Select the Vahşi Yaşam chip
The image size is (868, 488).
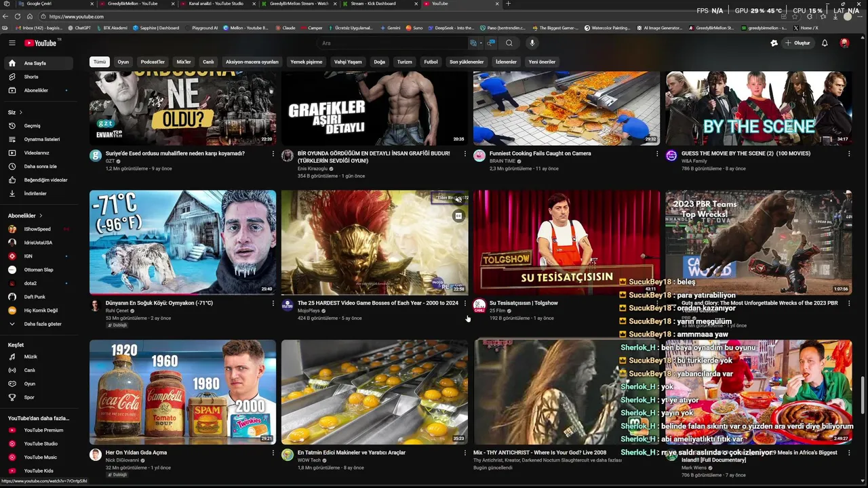(x=348, y=62)
